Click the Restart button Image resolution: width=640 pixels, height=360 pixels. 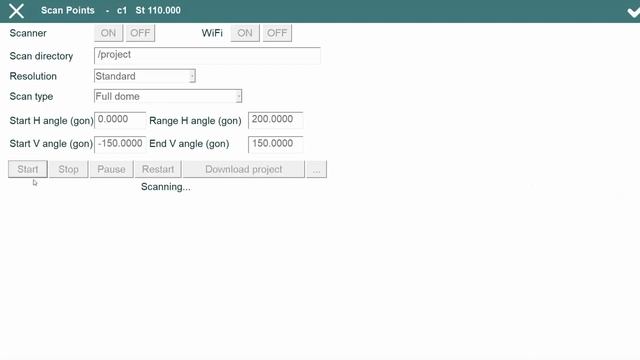pyautogui.click(x=158, y=169)
